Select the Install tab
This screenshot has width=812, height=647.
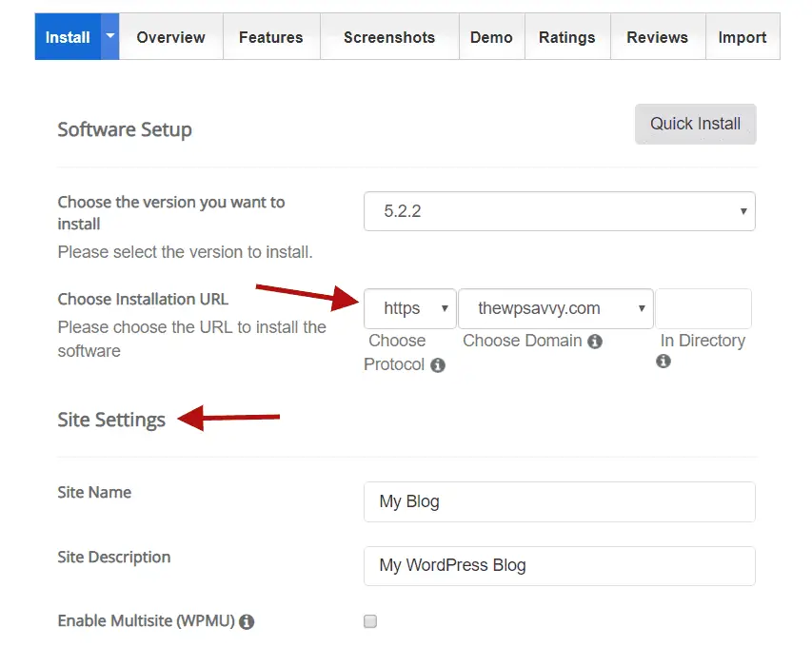point(68,37)
